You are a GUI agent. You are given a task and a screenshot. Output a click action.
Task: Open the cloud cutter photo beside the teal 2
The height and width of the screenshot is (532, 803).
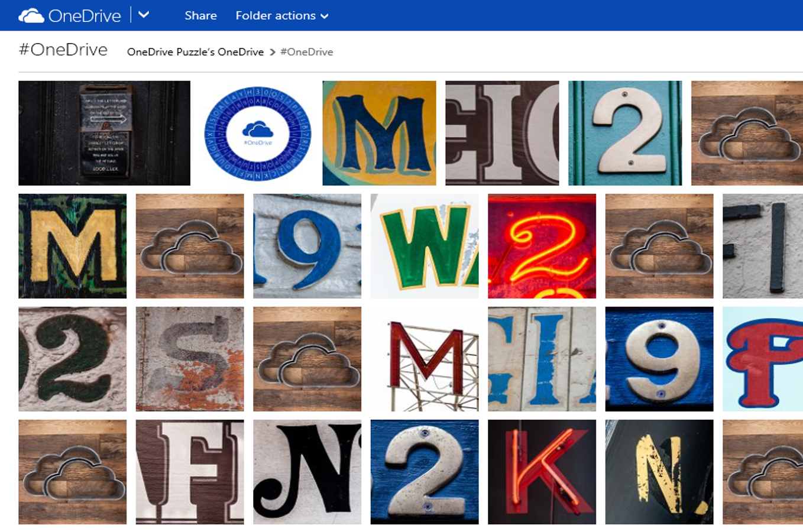pyautogui.click(x=747, y=133)
